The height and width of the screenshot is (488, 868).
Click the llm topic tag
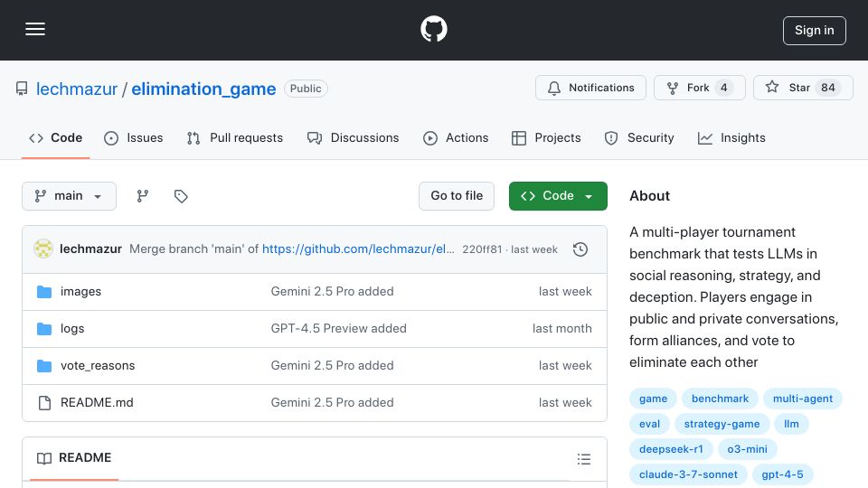coord(791,424)
